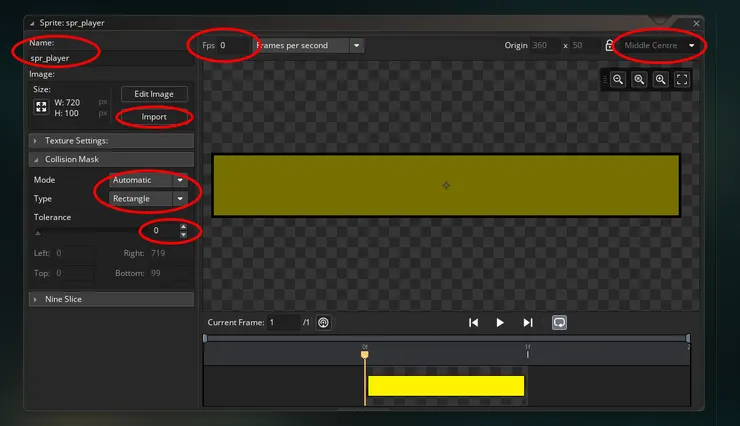740x426 pixels.
Task: Click the Import button
Action: (154, 117)
